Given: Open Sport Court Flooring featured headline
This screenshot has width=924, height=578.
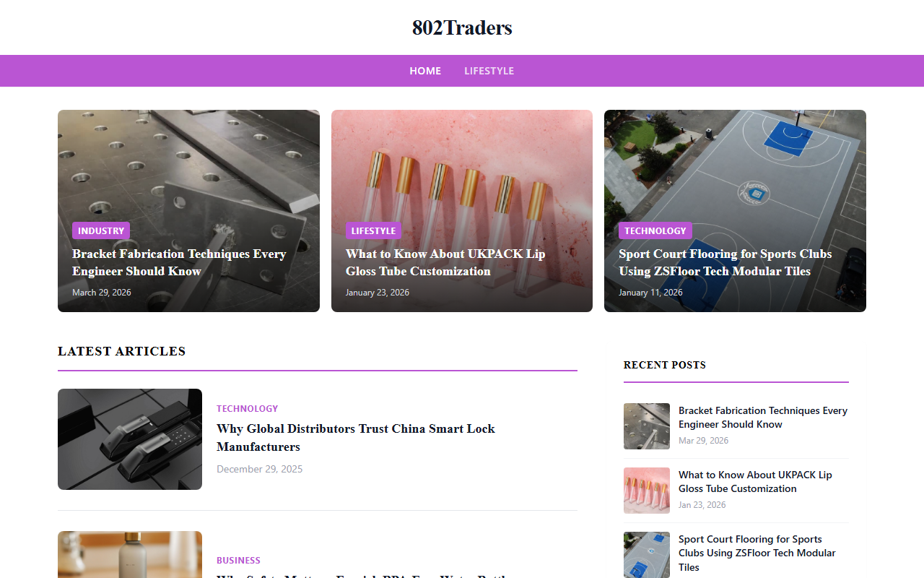Looking at the screenshot, I should [x=725, y=262].
